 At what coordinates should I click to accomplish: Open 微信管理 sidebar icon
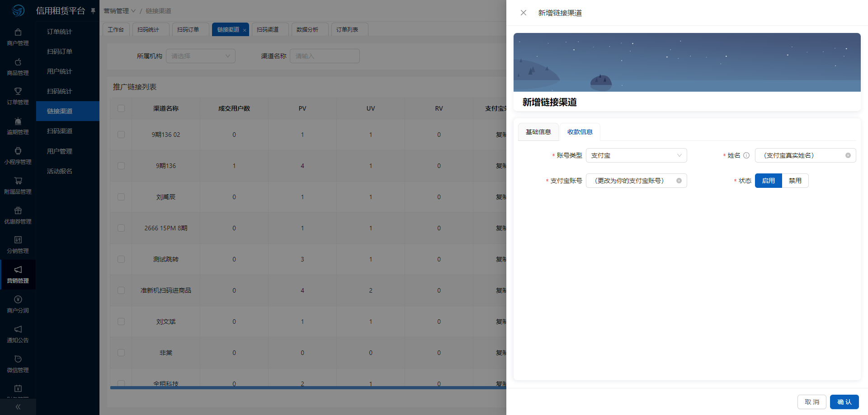(18, 359)
